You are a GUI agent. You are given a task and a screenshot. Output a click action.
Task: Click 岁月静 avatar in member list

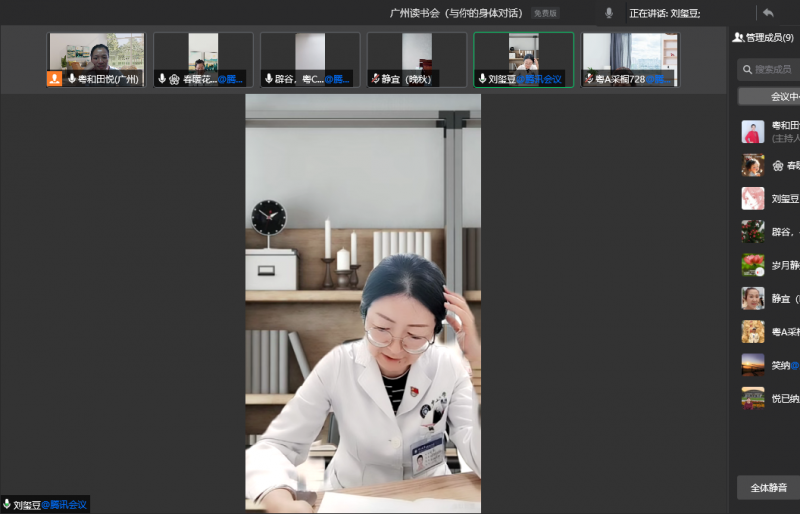[752, 265]
